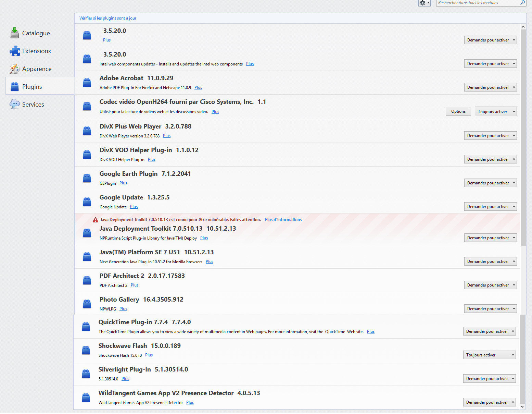Click 'Photo Gallery' title text
The image size is (532, 414).
119,300
